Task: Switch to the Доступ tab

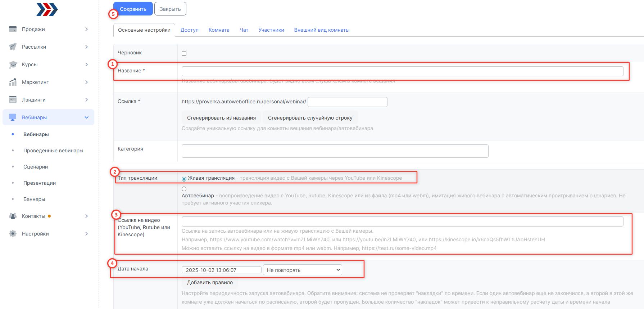Action: tap(189, 30)
